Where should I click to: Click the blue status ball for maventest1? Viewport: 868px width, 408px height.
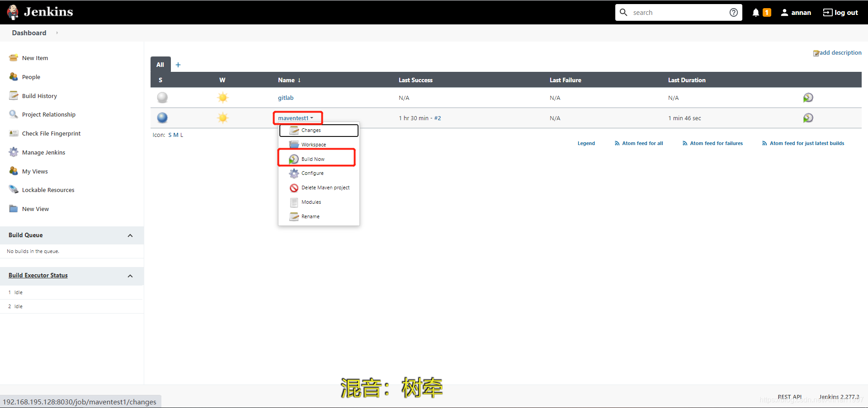coord(162,118)
